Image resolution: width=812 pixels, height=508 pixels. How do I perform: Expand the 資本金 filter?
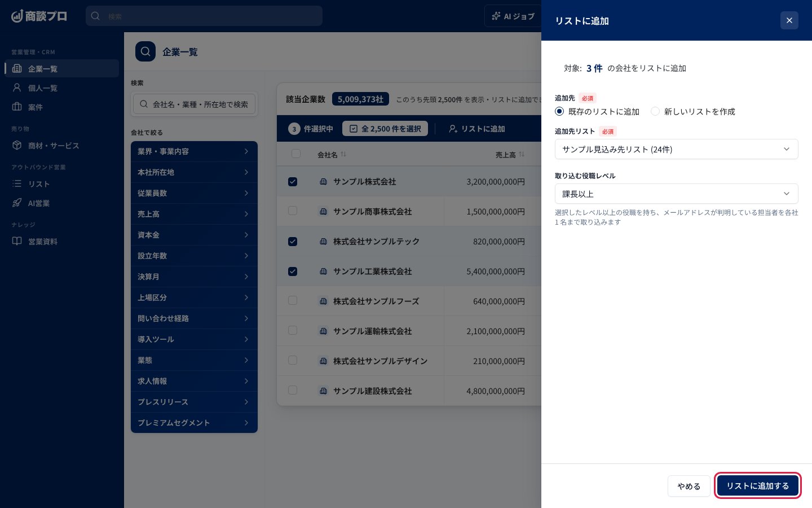coord(194,235)
